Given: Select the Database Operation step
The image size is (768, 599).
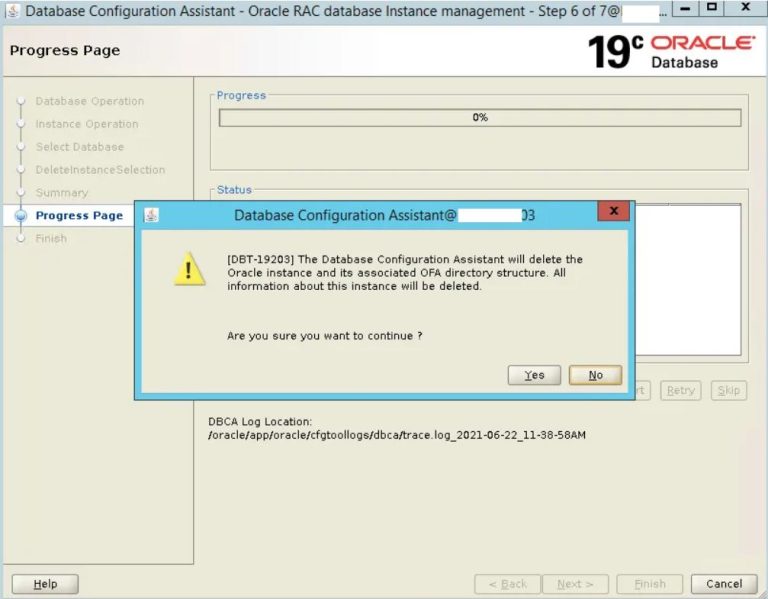Looking at the screenshot, I should 89,101.
